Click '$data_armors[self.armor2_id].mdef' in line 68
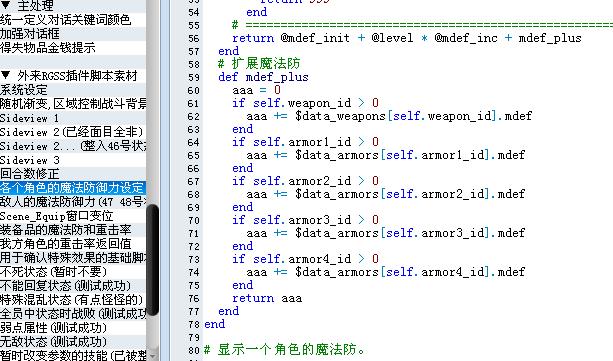 (410, 194)
